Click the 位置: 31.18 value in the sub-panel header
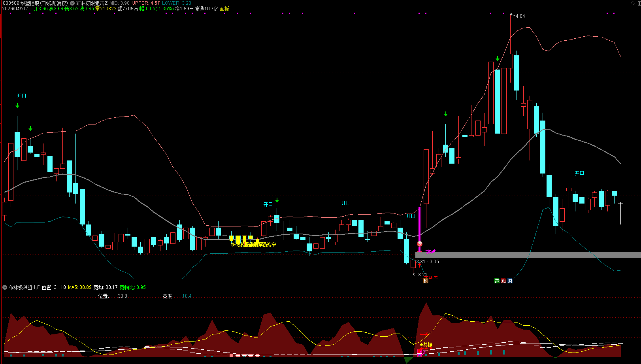This screenshot has height=364, width=641. pos(54,287)
